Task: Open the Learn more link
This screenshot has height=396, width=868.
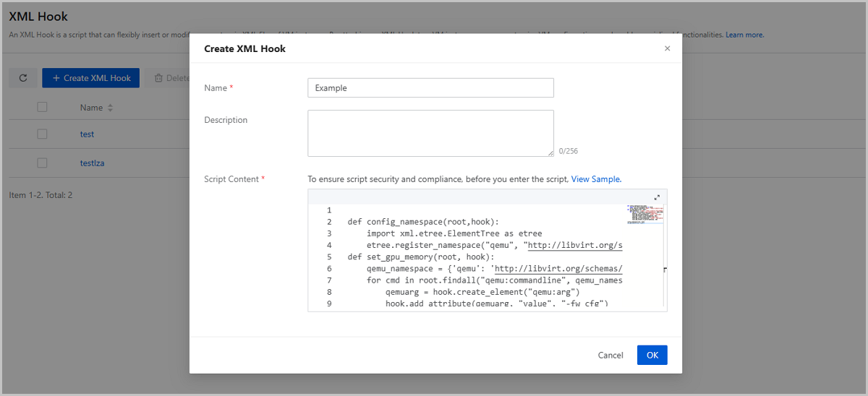Action: coord(744,35)
